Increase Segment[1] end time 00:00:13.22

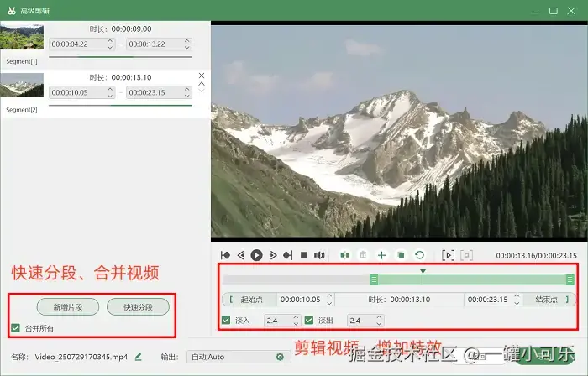pyautogui.click(x=187, y=41)
